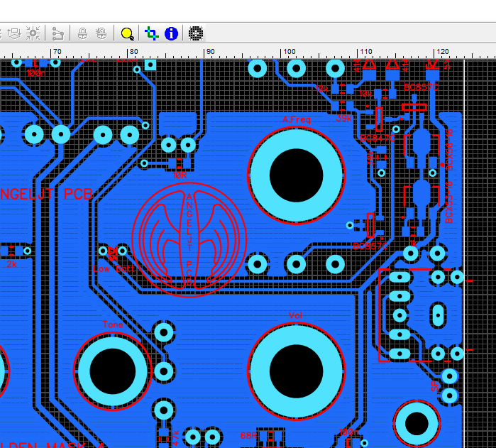
Task: Select the 10R resistor label
Action: (180, 174)
